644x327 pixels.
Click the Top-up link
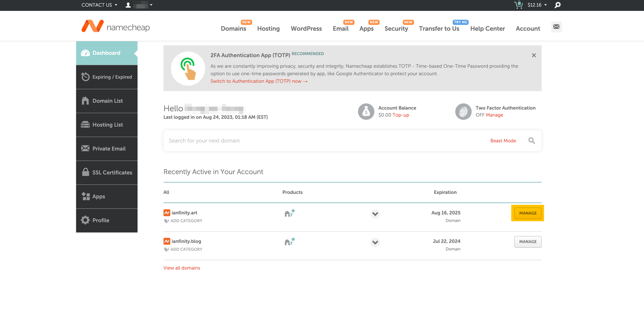click(401, 115)
